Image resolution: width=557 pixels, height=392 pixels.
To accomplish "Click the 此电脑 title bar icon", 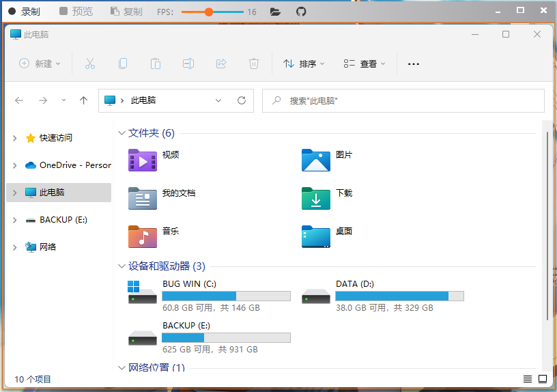I will coord(16,34).
